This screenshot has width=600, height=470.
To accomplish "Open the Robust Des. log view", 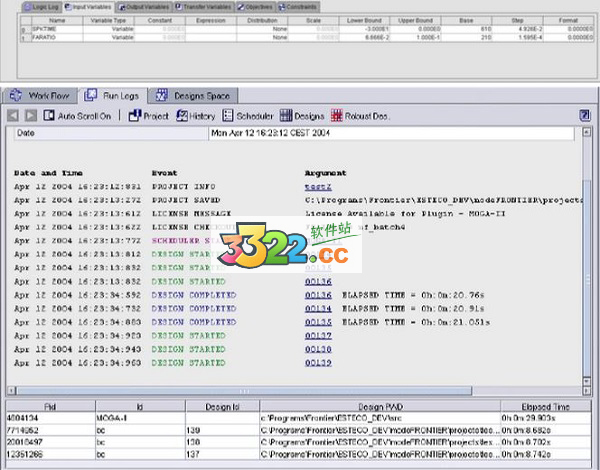I will coord(359,116).
